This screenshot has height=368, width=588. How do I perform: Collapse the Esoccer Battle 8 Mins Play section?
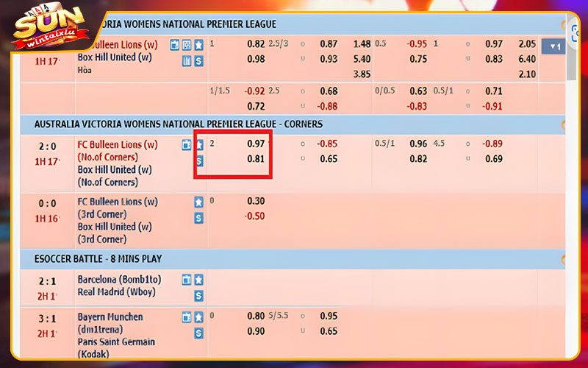564,259
